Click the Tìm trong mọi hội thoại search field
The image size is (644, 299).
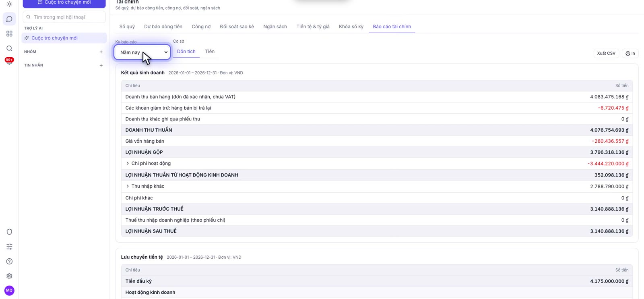(x=64, y=17)
